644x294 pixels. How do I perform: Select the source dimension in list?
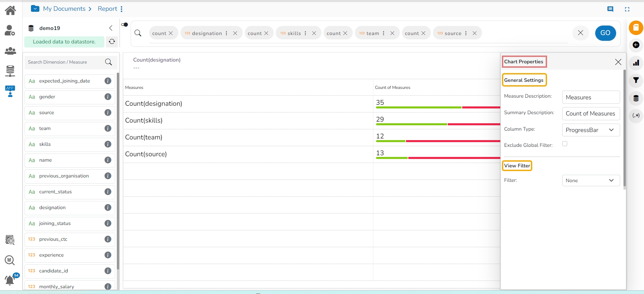click(x=70, y=112)
